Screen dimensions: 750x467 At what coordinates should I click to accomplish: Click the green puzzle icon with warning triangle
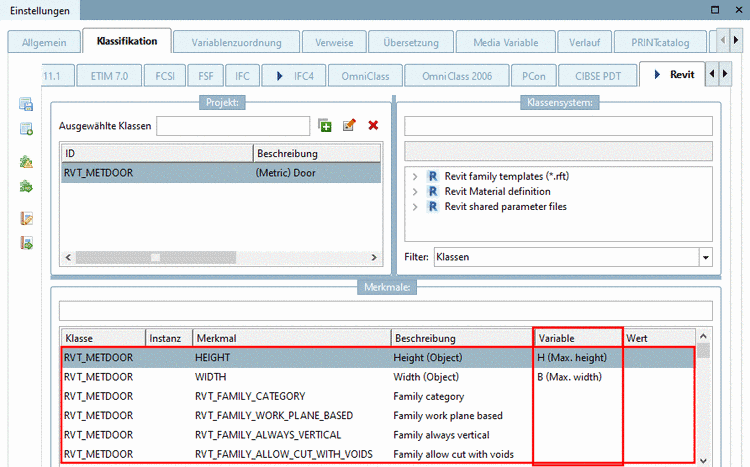tap(26, 162)
